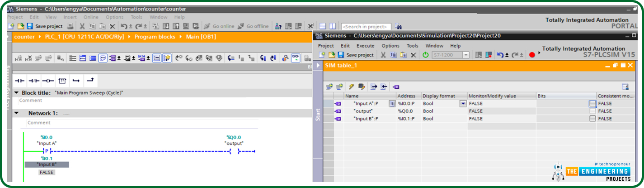Click the PLCSIM power on button
Viewport: 644px width, 188px height.
(x=426, y=55)
